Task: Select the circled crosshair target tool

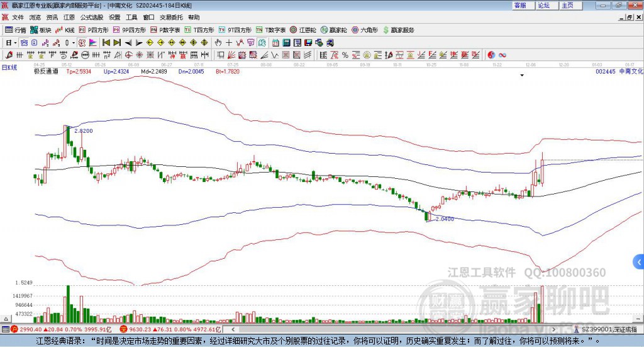Action: click(128, 55)
